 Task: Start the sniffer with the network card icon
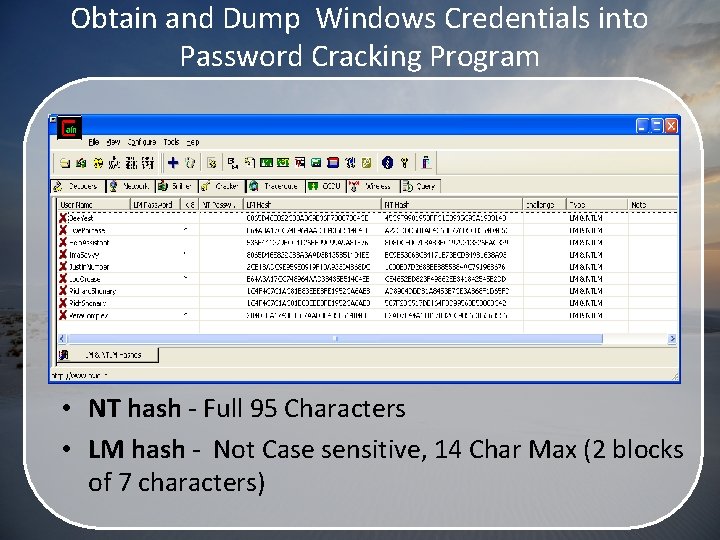81,163
